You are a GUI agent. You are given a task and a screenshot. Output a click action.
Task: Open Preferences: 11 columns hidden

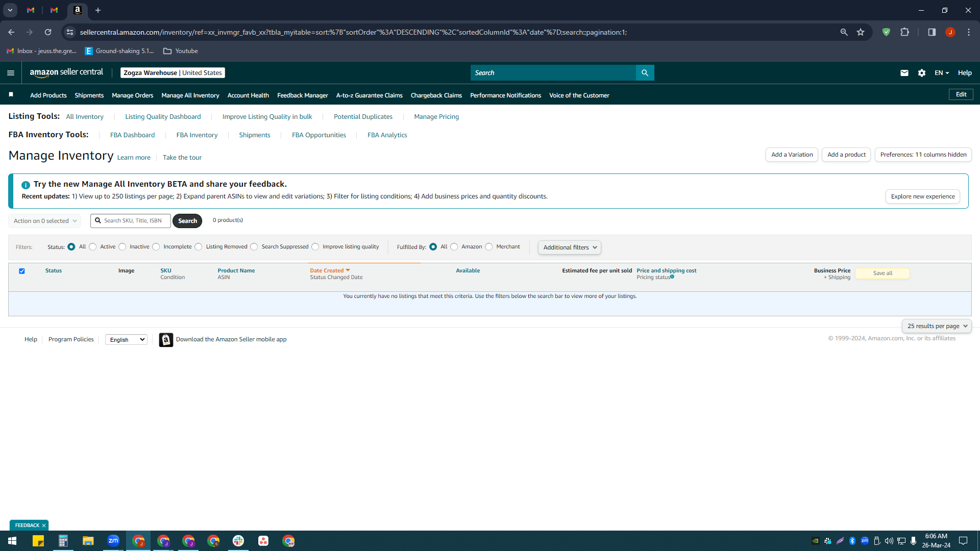coord(923,155)
